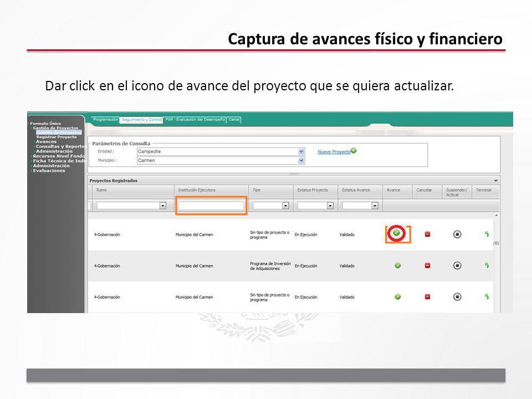532x399 pixels.
Task: Open the Tipo column filter dropdown
Action: [x=285, y=206]
